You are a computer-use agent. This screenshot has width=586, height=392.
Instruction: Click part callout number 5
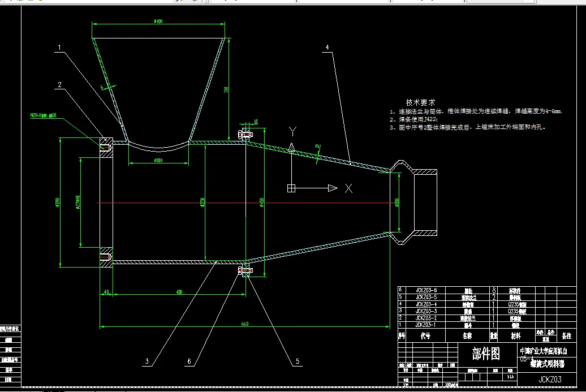[x=298, y=361]
